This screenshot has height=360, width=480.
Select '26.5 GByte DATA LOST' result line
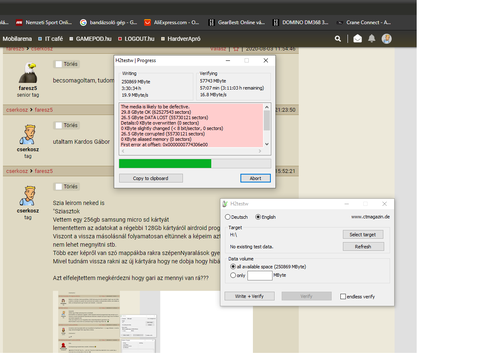165,117
